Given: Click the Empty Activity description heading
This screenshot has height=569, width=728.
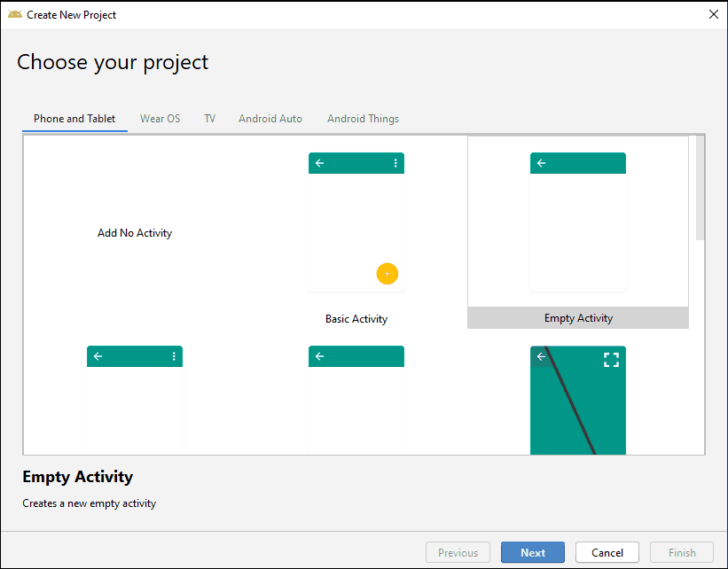Looking at the screenshot, I should (x=77, y=477).
